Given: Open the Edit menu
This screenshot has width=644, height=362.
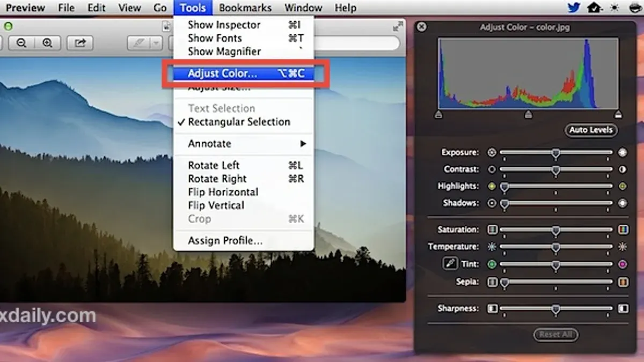Looking at the screenshot, I should pos(97,8).
